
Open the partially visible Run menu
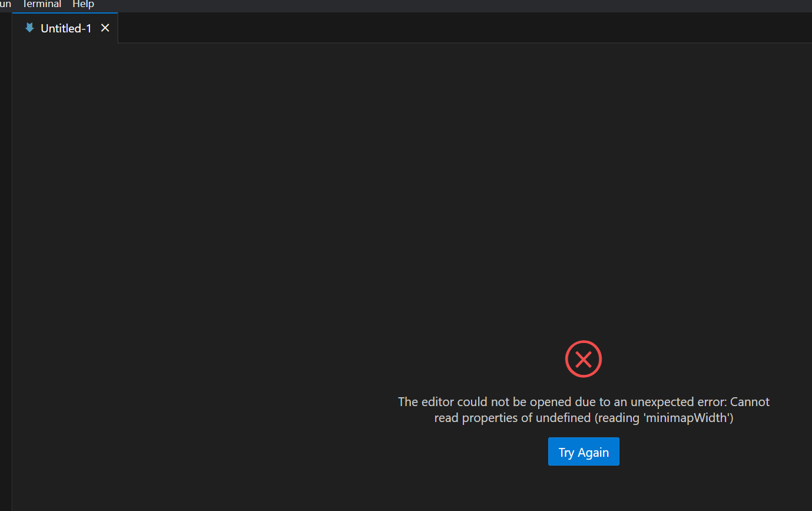pos(5,4)
